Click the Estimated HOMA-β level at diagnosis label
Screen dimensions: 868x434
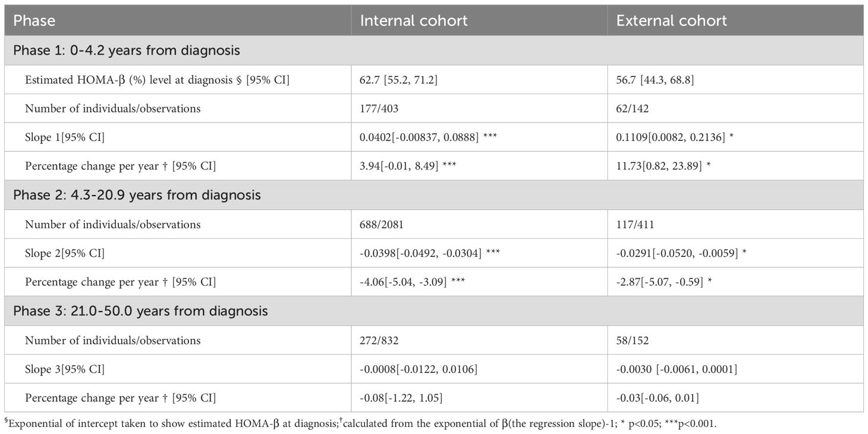pos(157,80)
